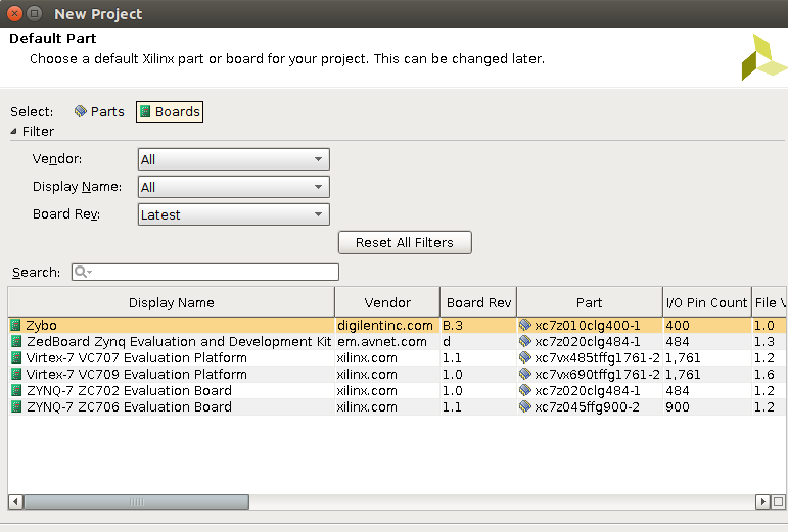Select the Zybo board name
Screen dimensions: 788x532
coord(41,325)
